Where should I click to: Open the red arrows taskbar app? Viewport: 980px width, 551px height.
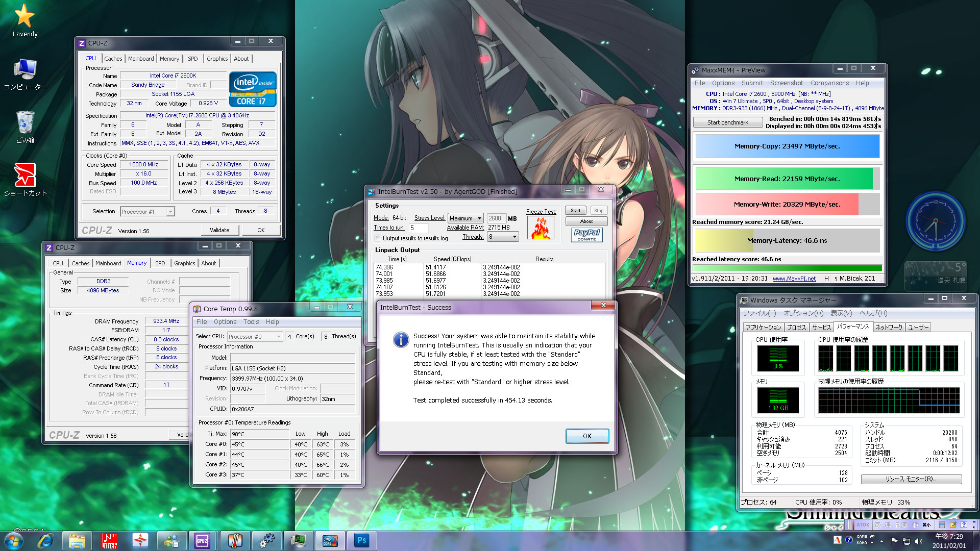pos(140,540)
